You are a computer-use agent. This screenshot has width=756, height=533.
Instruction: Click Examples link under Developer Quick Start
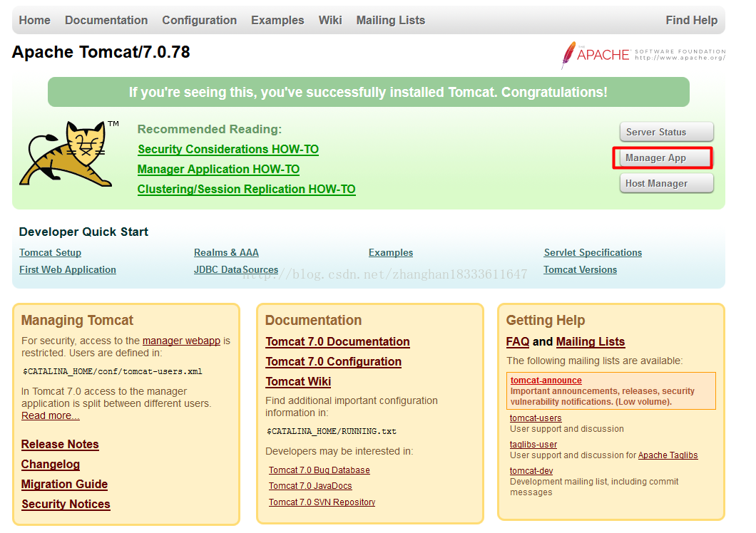391,252
